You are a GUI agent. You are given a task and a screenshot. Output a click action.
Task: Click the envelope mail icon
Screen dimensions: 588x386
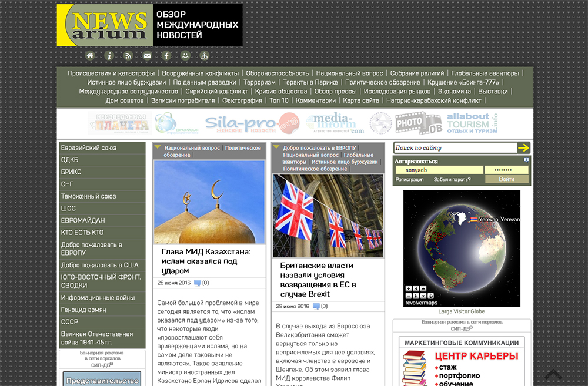(x=147, y=56)
